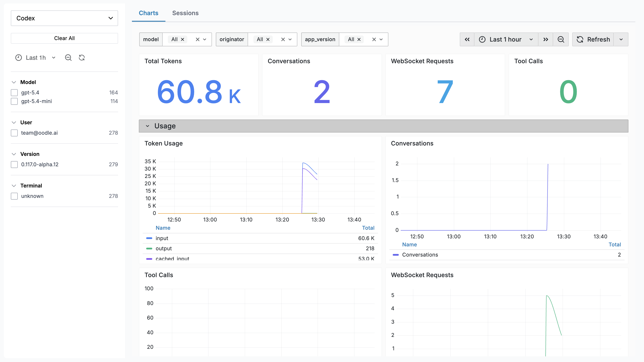The image size is (644, 362).
Task: Click the refresh icon in the left sidebar
Action: [82, 58]
